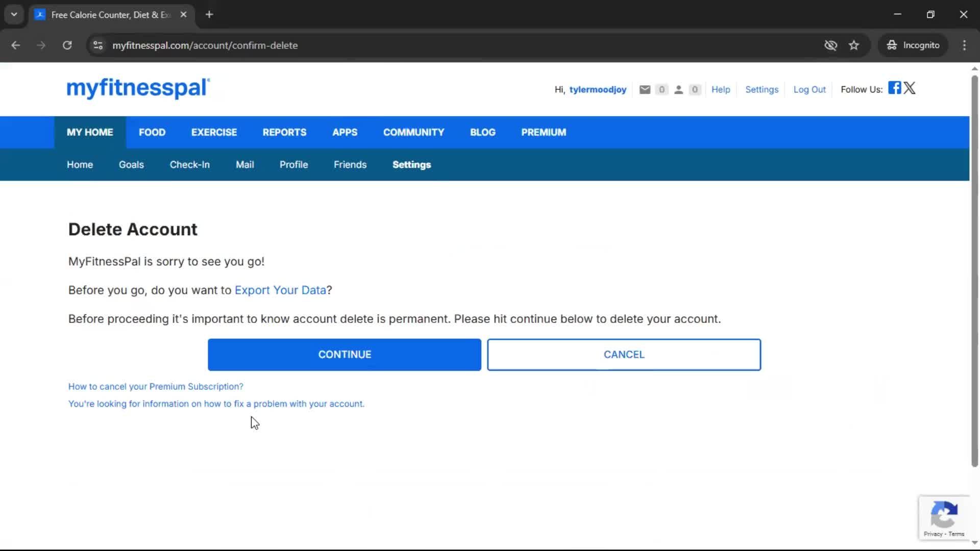The image size is (980, 551).
Task: Go to Goals in the submenu
Action: pyautogui.click(x=131, y=165)
